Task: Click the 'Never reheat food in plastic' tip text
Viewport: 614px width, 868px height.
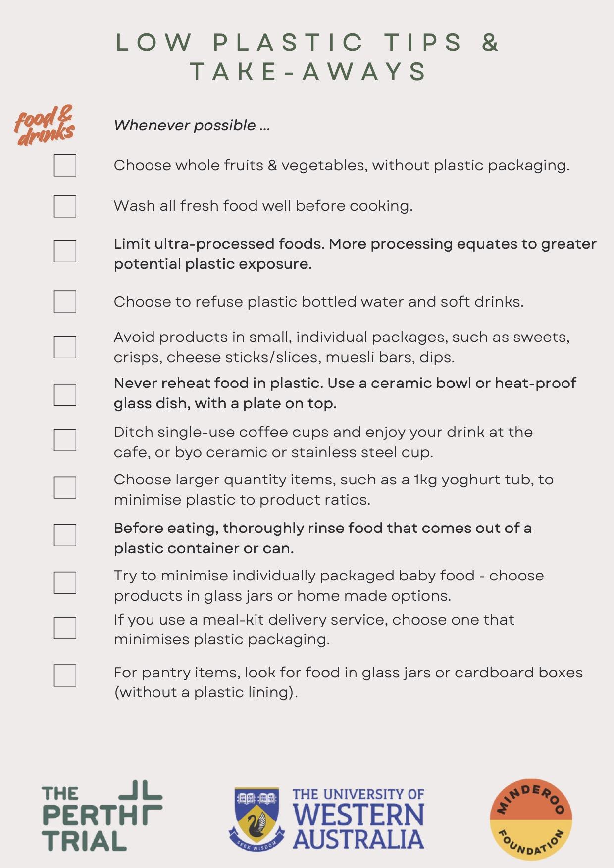Action: coord(345,393)
